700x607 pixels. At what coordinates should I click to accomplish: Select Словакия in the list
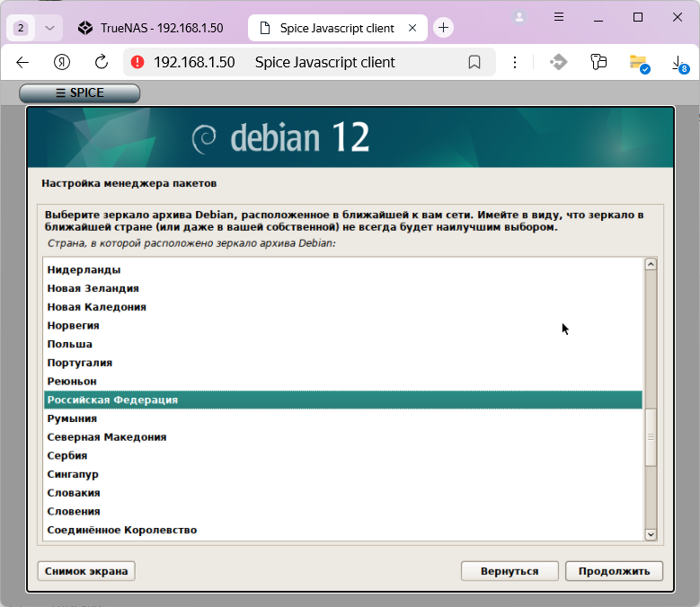343,493
